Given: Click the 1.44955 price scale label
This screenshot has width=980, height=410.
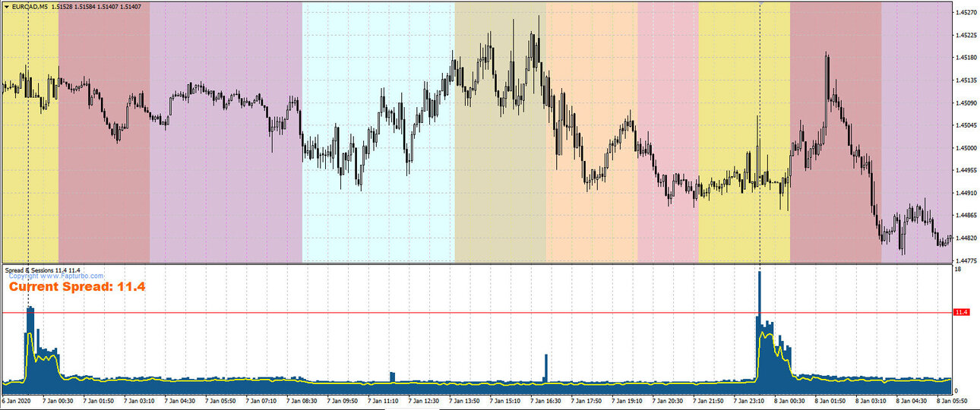Looking at the screenshot, I should tap(966, 170).
